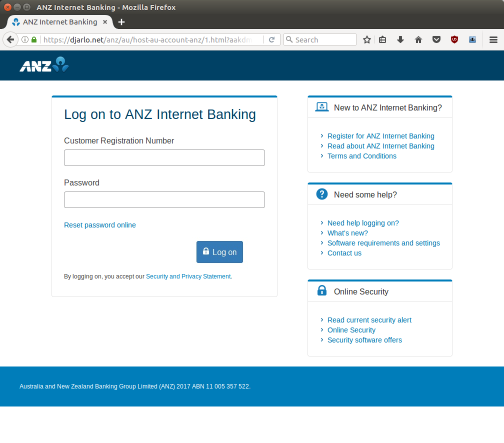Open the Terms and Conditions link
The height and width of the screenshot is (443, 504).
[x=362, y=156]
